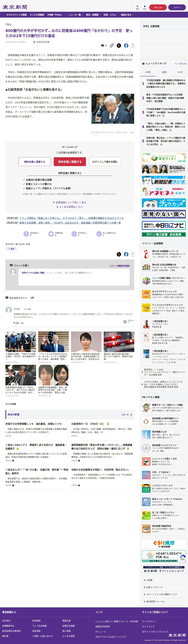Share on X via icon beside the paperclip
188x644 pixels.
pyautogui.click(x=119, y=45)
